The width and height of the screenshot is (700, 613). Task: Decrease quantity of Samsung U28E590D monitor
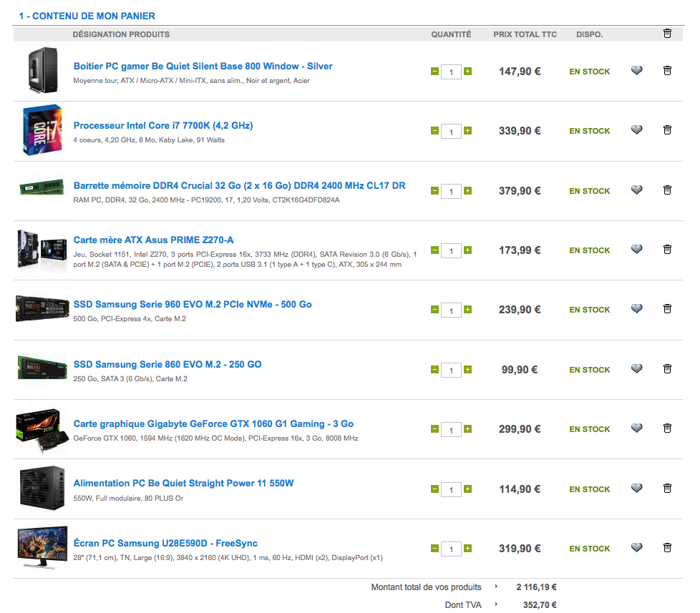434,549
